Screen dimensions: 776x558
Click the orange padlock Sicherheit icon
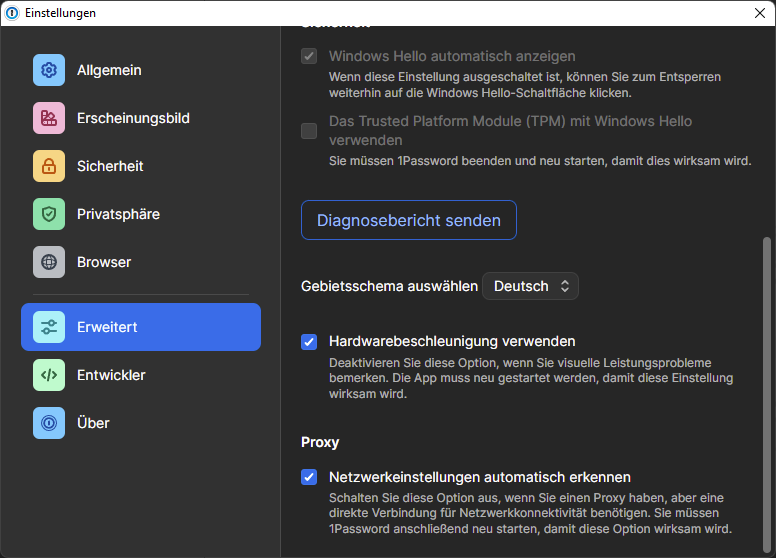(49, 166)
